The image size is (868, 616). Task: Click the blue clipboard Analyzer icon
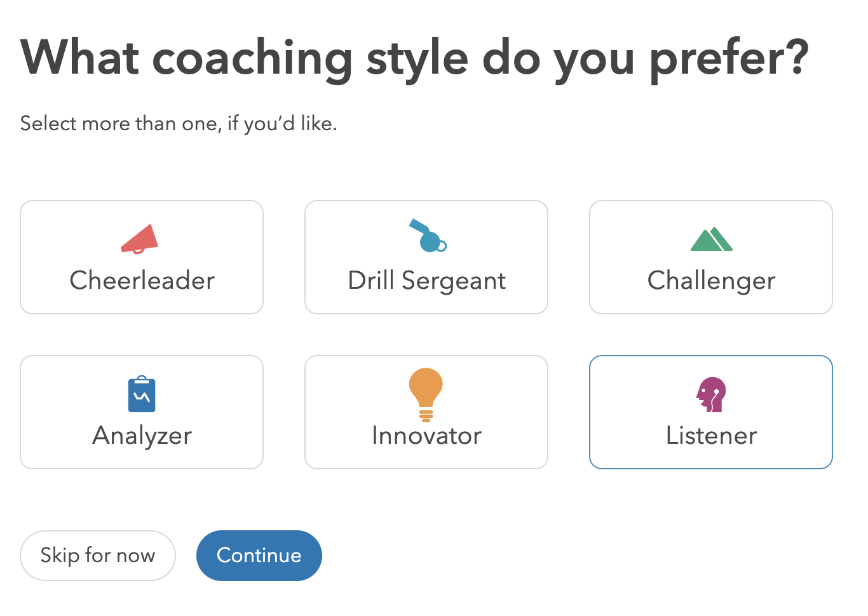pyautogui.click(x=142, y=394)
